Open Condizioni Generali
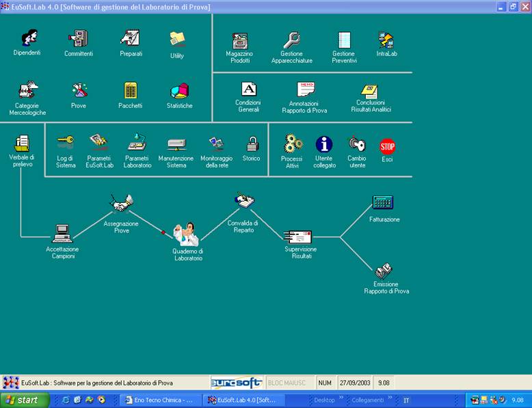This screenshot has height=408, width=532. point(249,90)
